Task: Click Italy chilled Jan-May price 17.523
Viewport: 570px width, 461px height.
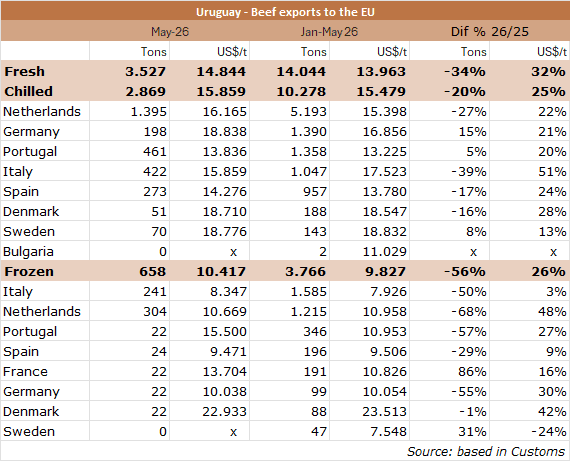Action: click(385, 171)
